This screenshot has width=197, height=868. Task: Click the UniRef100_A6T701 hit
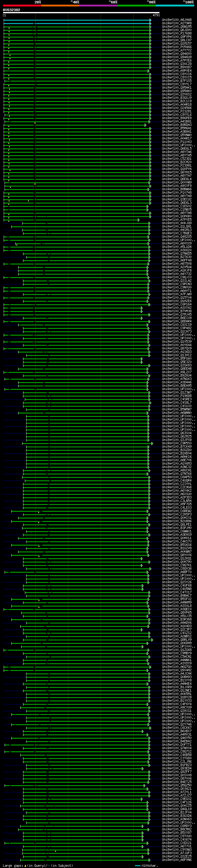tap(177, 847)
